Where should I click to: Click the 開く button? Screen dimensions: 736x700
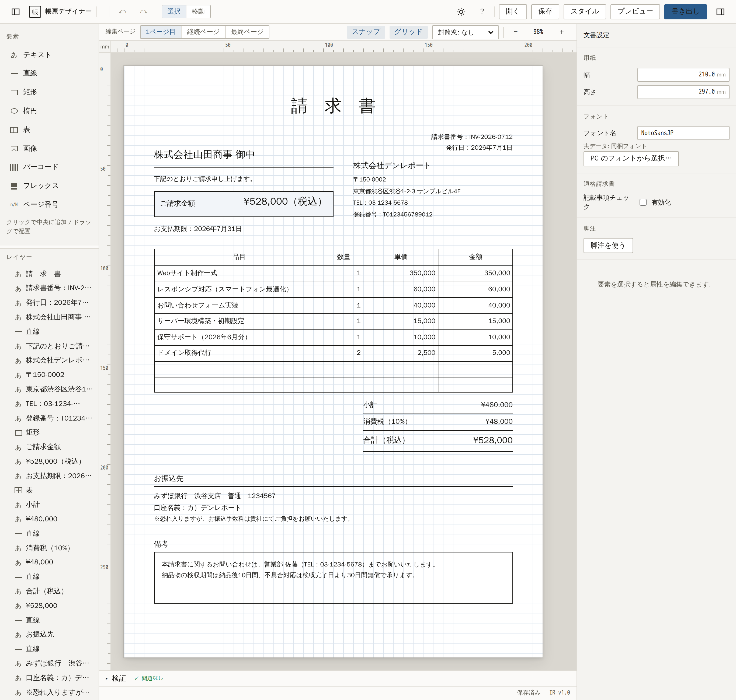[x=512, y=12]
